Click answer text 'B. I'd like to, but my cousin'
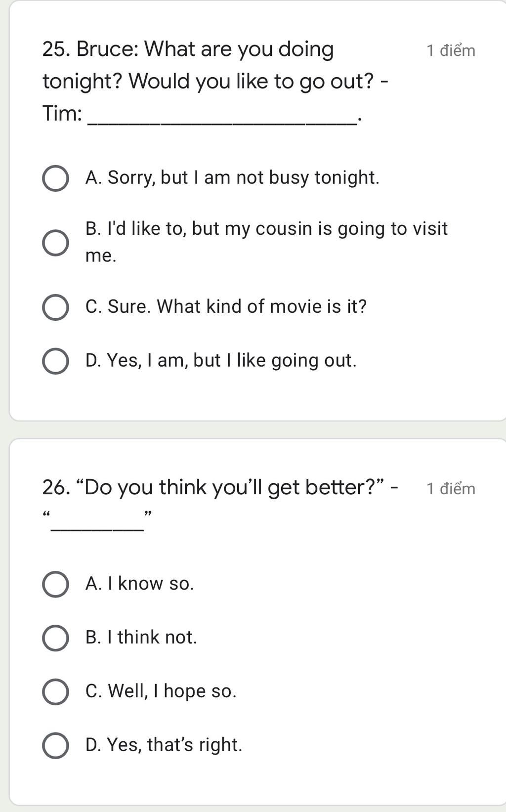Viewport: 506px width, 812px height. tap(266, 229)
